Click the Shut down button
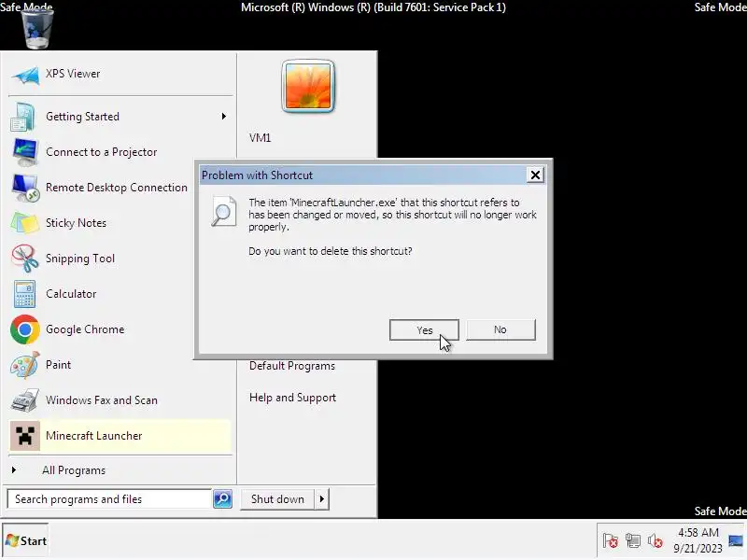 [x=277, y=499]
